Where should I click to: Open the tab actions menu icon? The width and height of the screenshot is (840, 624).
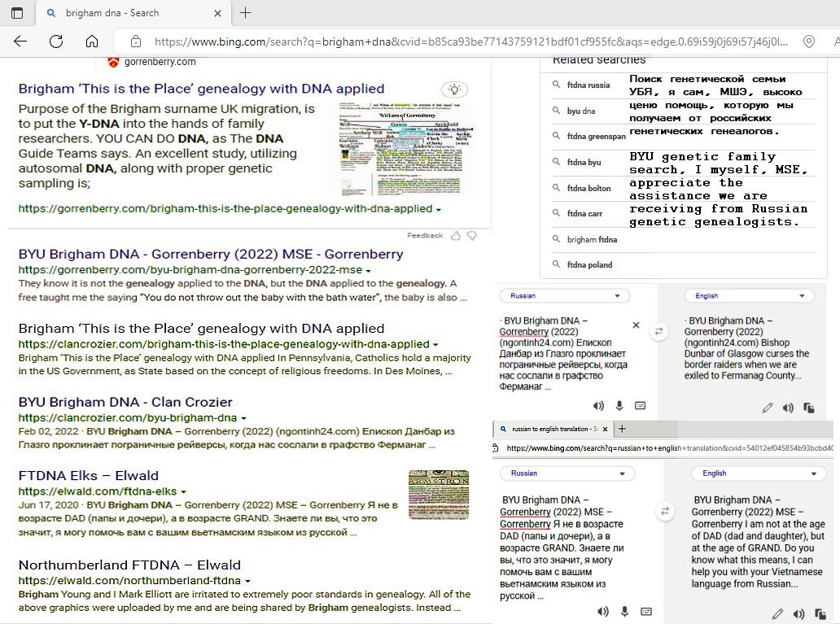17,13
